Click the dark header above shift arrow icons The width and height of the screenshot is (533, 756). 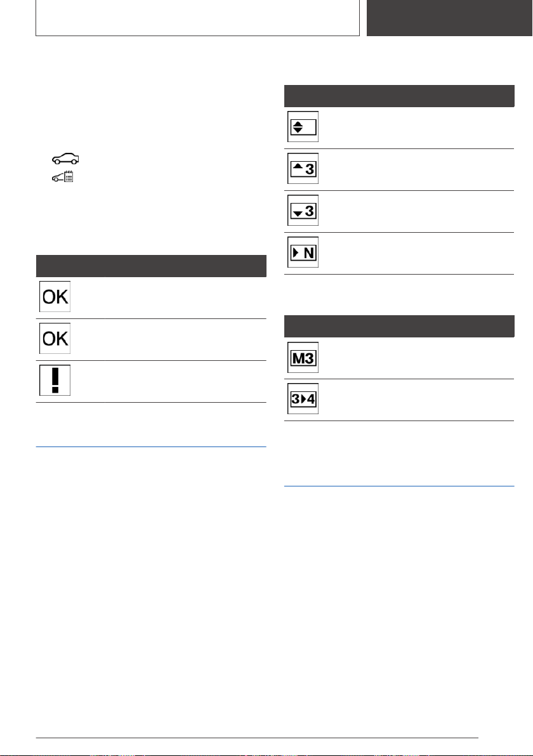[x=399, y=96]
